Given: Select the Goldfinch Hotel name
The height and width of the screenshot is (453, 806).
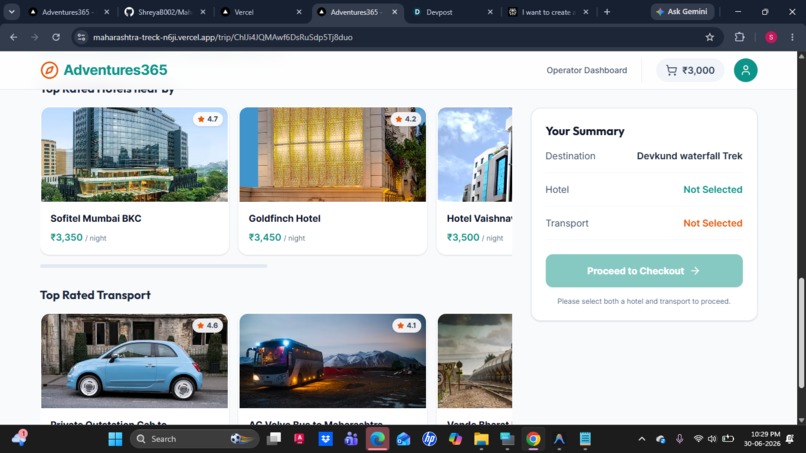Looking at the screenshot, I should pos(284,218).
